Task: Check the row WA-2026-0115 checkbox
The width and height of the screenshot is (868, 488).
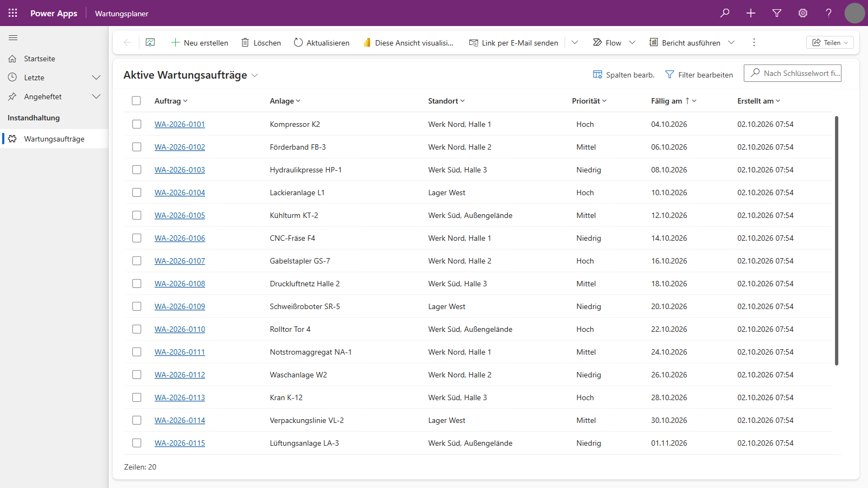Action: (x=137, y=443)
